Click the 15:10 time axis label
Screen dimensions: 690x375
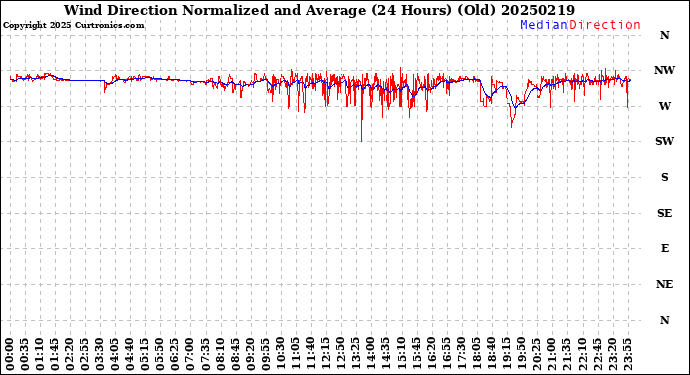tap(400, 354)
